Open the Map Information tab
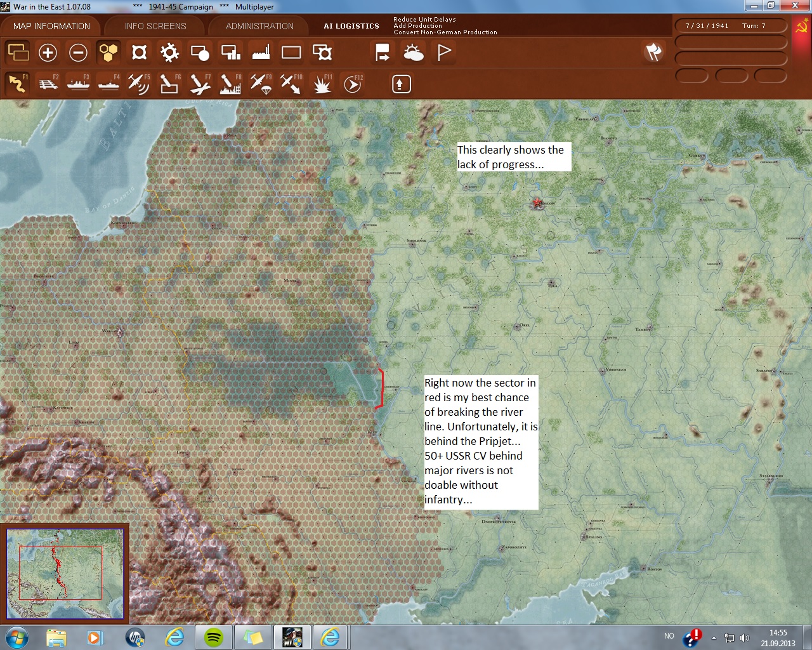The image size is (812, 650). point(51,26)
